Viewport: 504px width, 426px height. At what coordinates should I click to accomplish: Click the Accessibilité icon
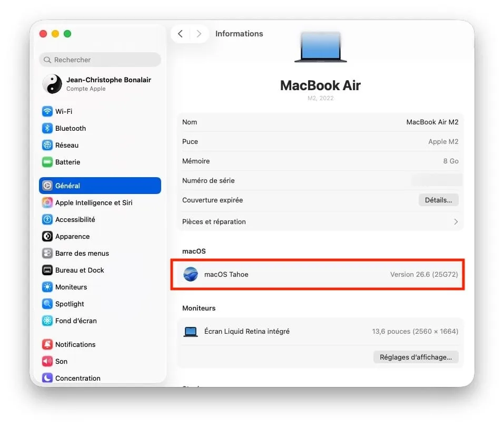47,219
